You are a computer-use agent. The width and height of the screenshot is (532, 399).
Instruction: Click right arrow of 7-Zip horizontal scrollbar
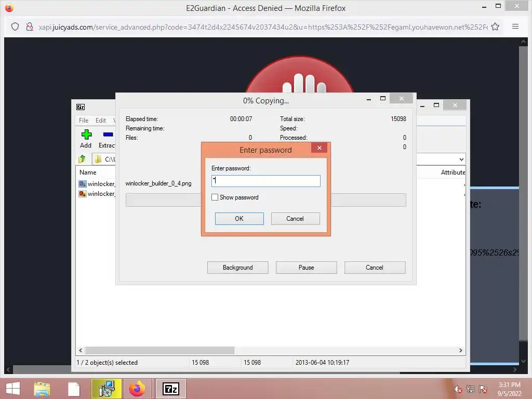point(460,350)
